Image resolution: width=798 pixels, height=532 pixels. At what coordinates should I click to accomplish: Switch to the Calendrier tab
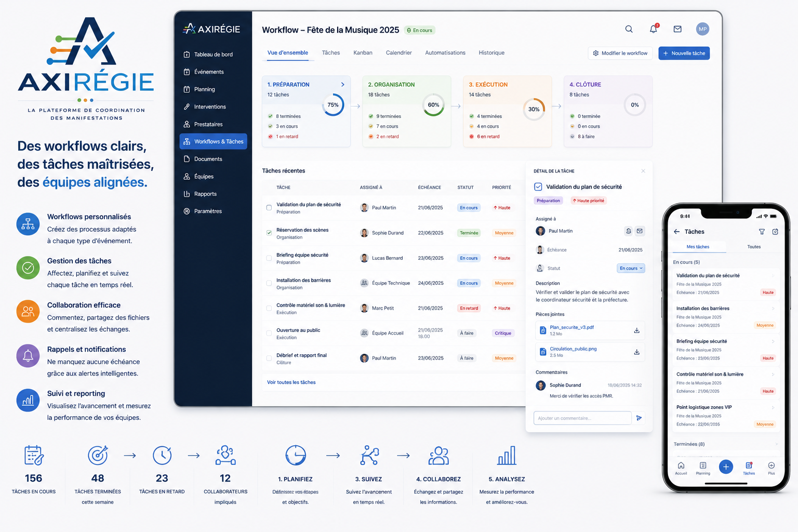tap(399, 53)
